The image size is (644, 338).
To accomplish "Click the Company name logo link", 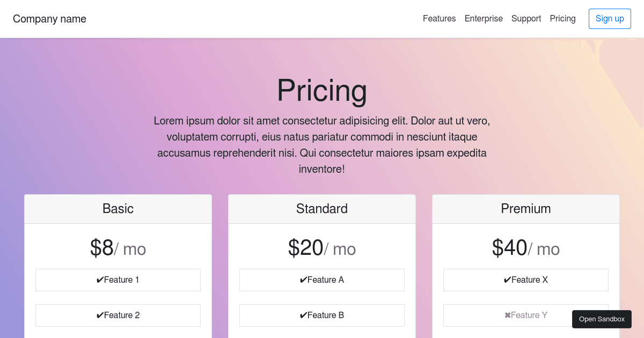I will (49, 19).
